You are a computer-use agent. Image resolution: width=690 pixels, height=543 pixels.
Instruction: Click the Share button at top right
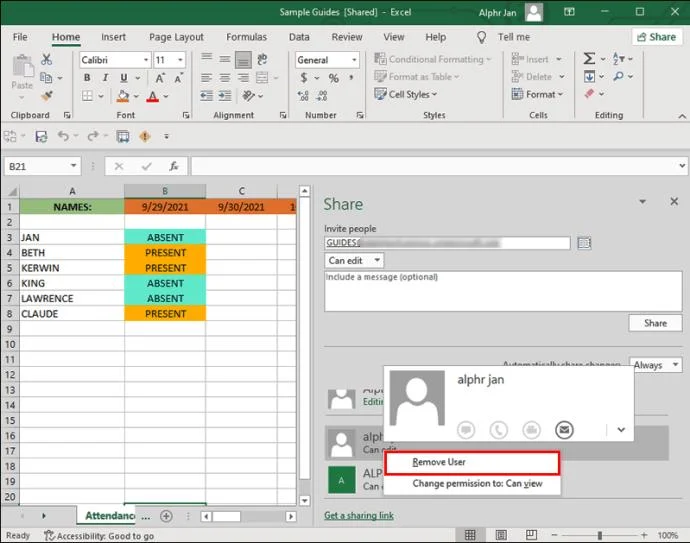tap(657, 37)
